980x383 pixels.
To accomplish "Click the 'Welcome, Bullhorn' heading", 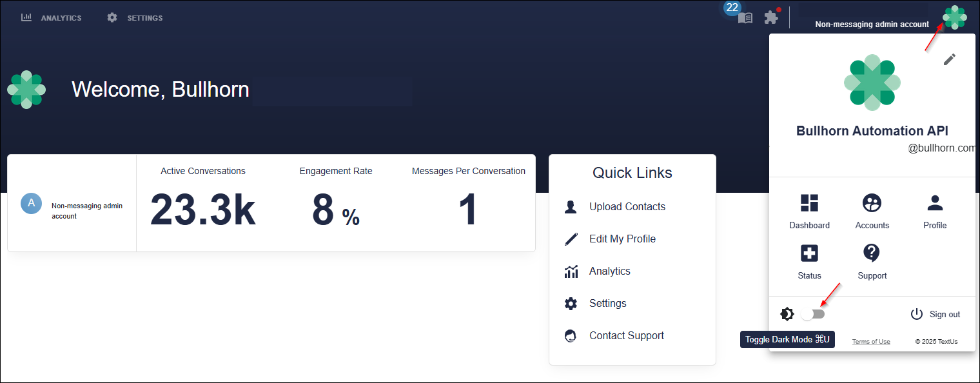I will 161,89.
